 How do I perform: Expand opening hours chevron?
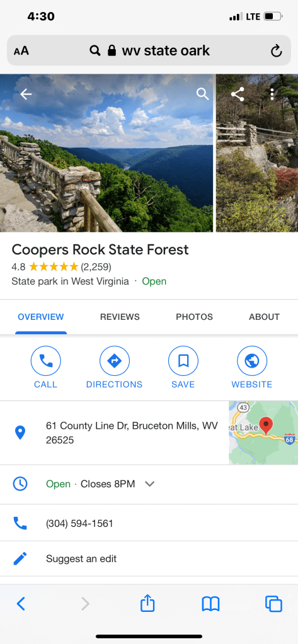pos(150,484)
